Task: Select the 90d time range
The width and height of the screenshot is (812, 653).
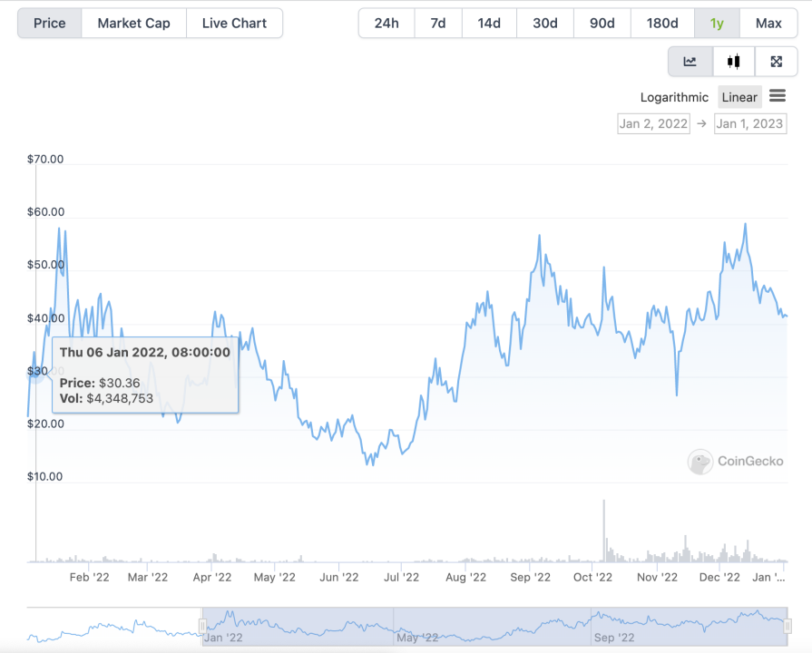Action: pos(602,23)
